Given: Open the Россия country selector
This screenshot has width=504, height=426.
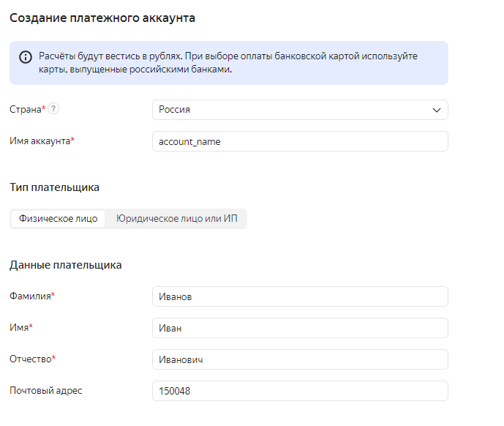Looking at the screenshot, I should click(x=300, y=110).
